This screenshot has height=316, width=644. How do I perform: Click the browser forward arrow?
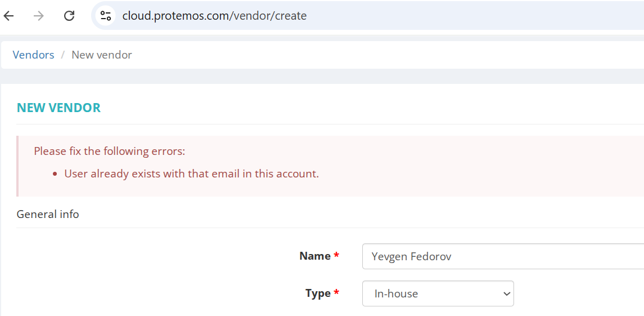click(39, 16)
